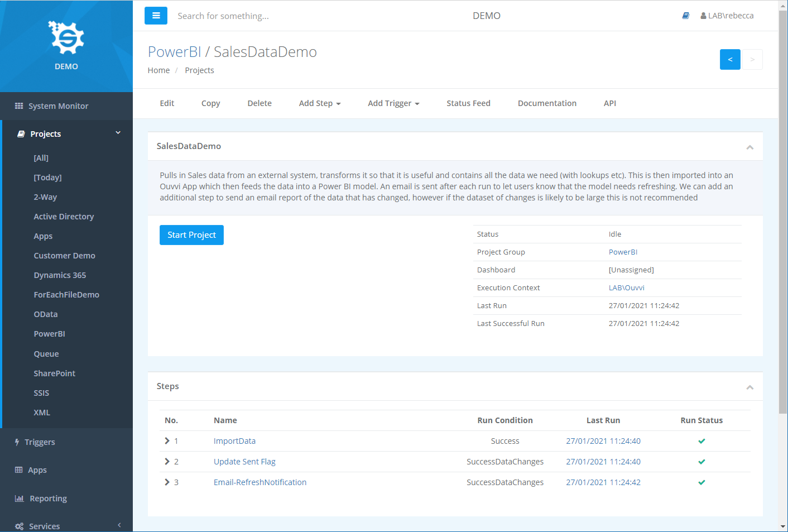Collapse the Projects sidebar menu chevron
This screenshot has height=532, width=788.
pos(118,133)
